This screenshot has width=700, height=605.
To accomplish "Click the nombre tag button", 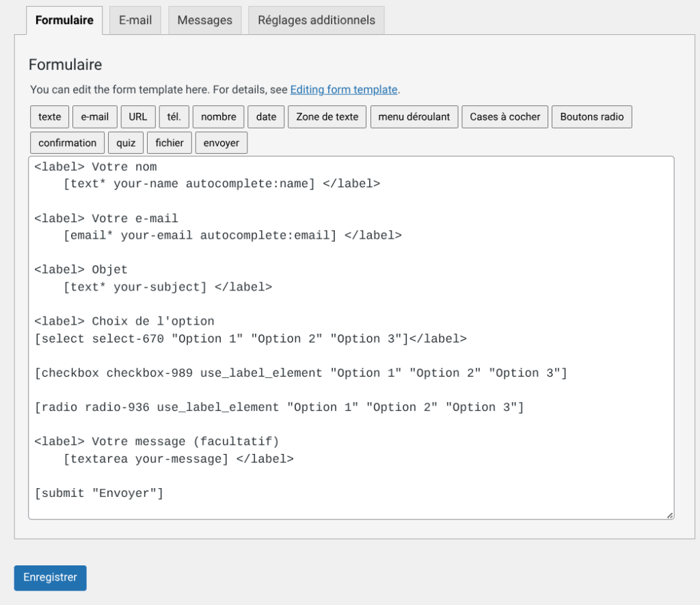I will (x=218, y=117).
